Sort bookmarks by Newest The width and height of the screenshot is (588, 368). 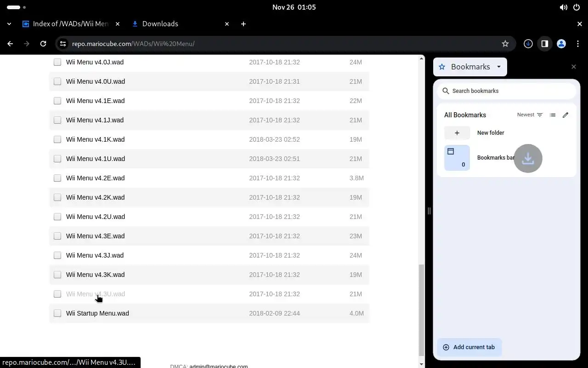(x=530, y=115)
